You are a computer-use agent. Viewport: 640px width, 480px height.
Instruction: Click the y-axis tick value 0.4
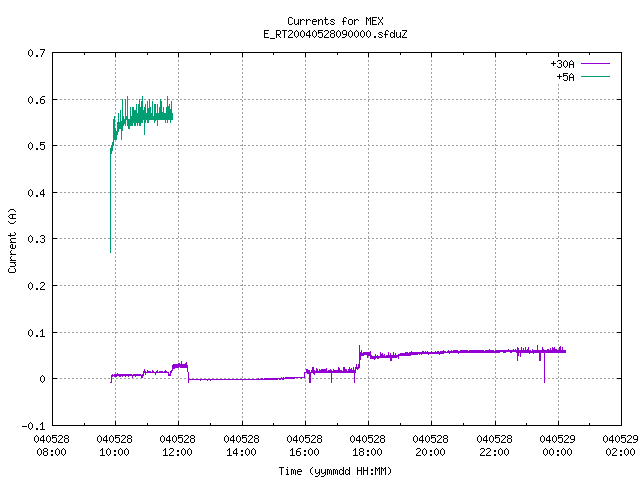tap(36, 193)
